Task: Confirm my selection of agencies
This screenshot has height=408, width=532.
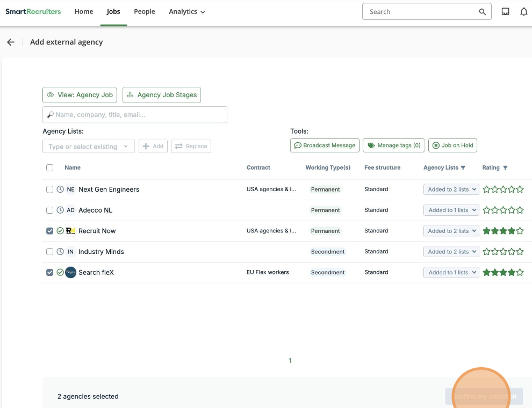Action: [484, 397]
